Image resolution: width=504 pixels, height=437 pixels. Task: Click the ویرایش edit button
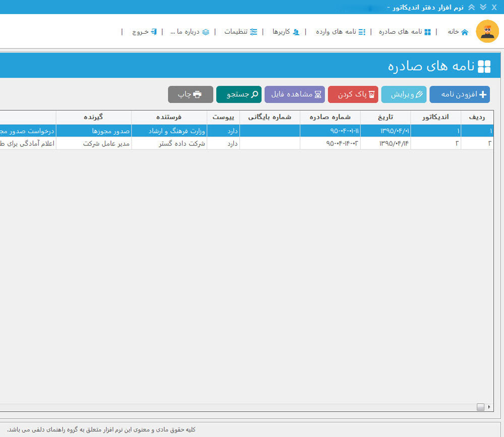[403, 94]
